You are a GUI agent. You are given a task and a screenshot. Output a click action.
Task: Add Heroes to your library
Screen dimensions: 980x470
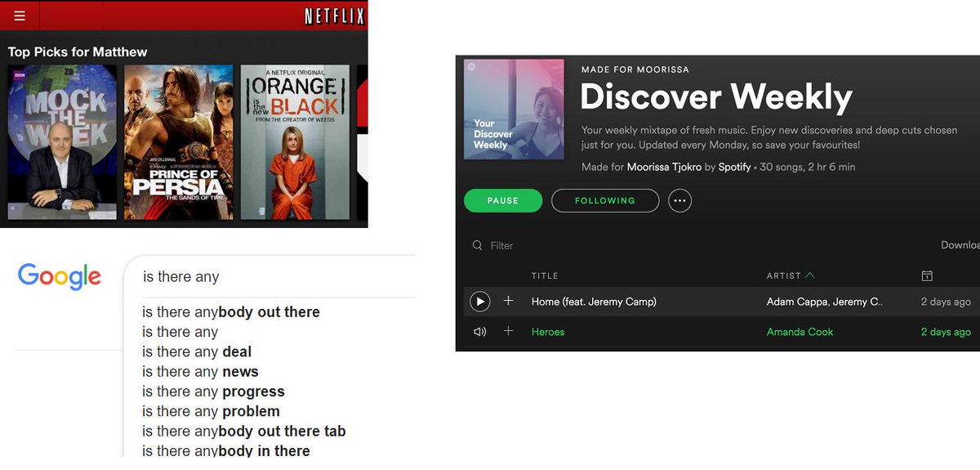coord(508,331)
